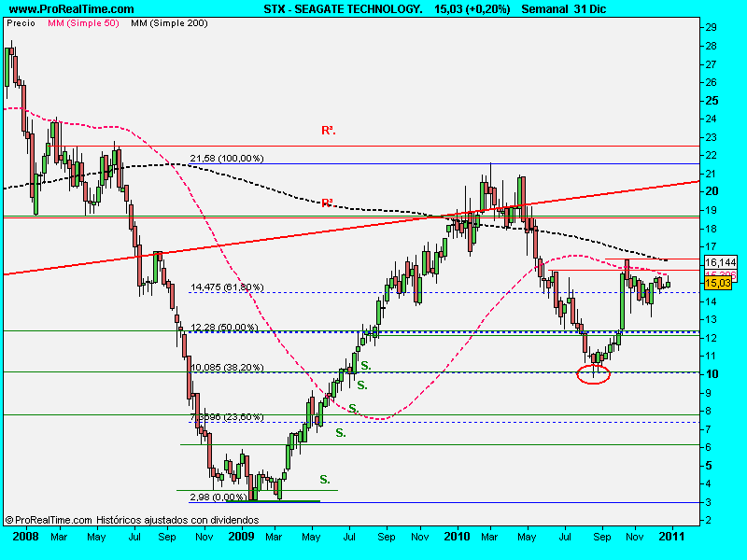The width and height of the screenshot is (747, 560).
Task: Click the 14,475 (61,80%) Fibonacci label
Action: pos(227,287)
